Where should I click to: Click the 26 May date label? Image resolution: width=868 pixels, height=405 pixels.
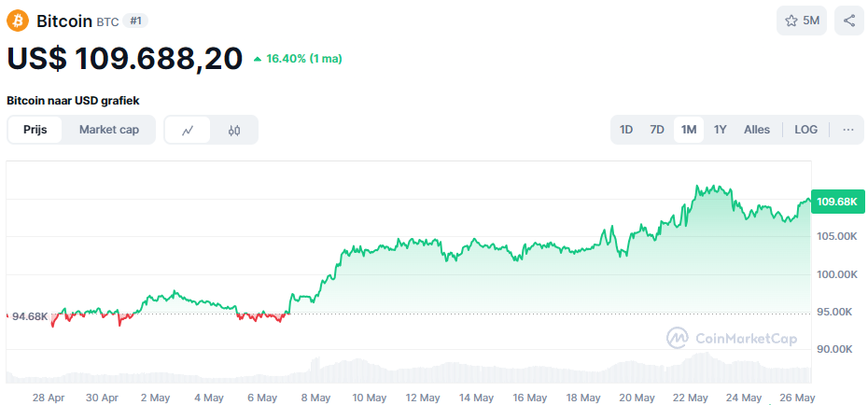(x=798, y=398)
